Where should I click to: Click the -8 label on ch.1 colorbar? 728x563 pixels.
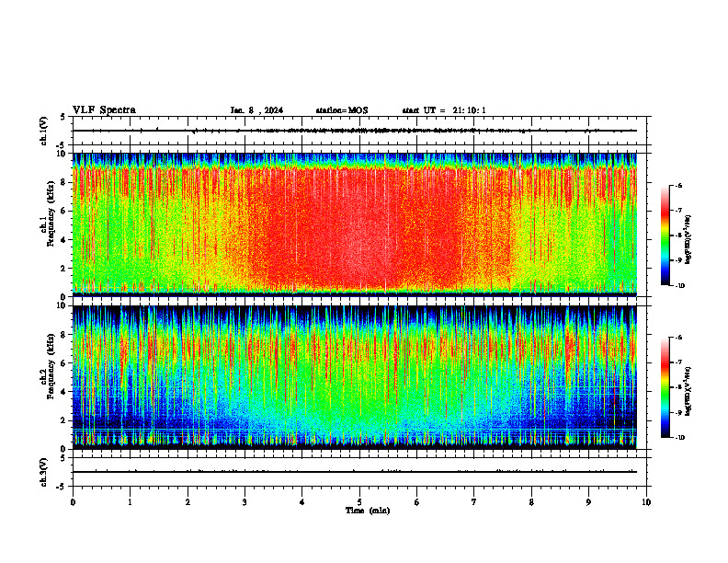tap(678, 236)
